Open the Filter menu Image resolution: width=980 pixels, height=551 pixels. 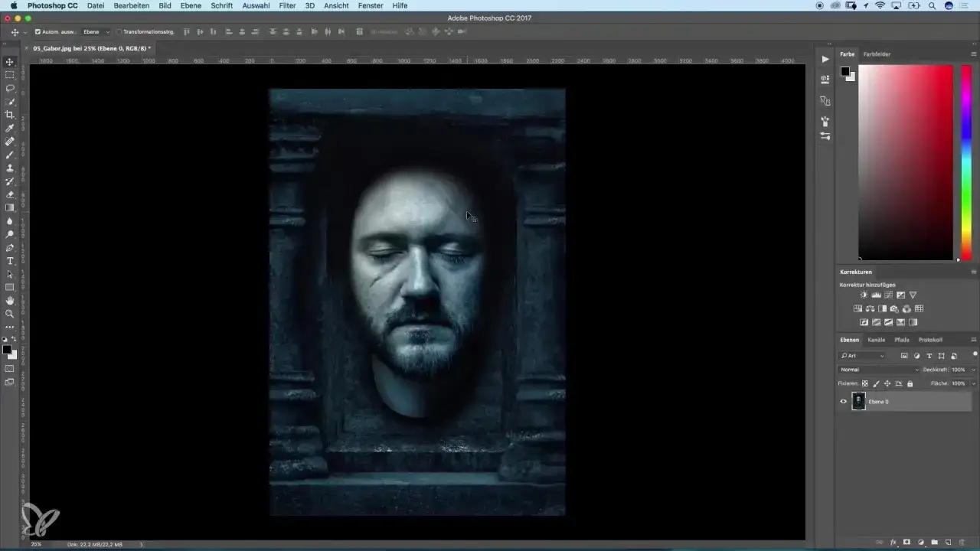(x=287, y=5)
